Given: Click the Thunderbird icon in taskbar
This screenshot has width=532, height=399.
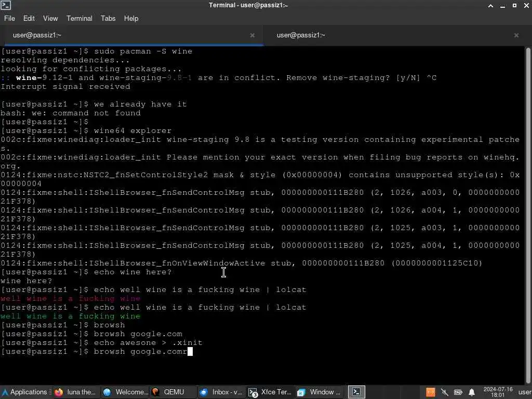Looking at the screenshot, I should [x=204, y=392].
